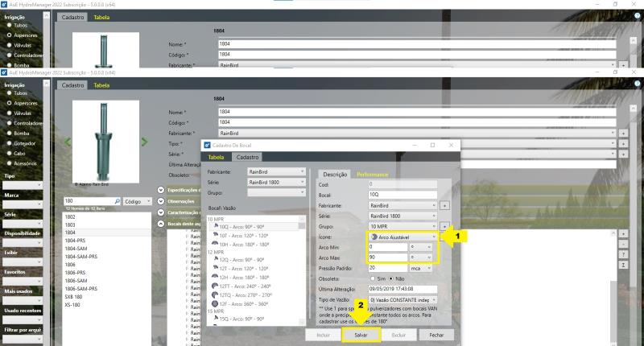Expand the Observações section chevron
This screenshot has height=346, width=644.
[x=161, y=201]
